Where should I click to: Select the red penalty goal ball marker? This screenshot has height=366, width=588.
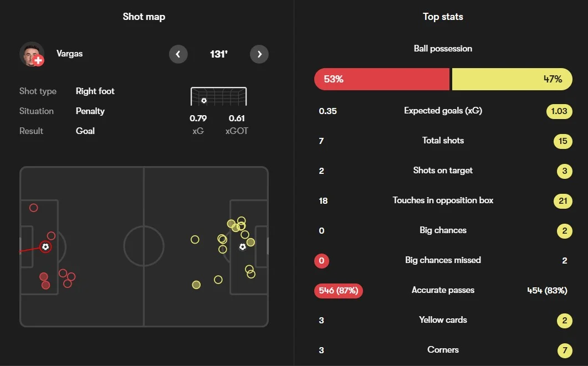coord(45,247)
